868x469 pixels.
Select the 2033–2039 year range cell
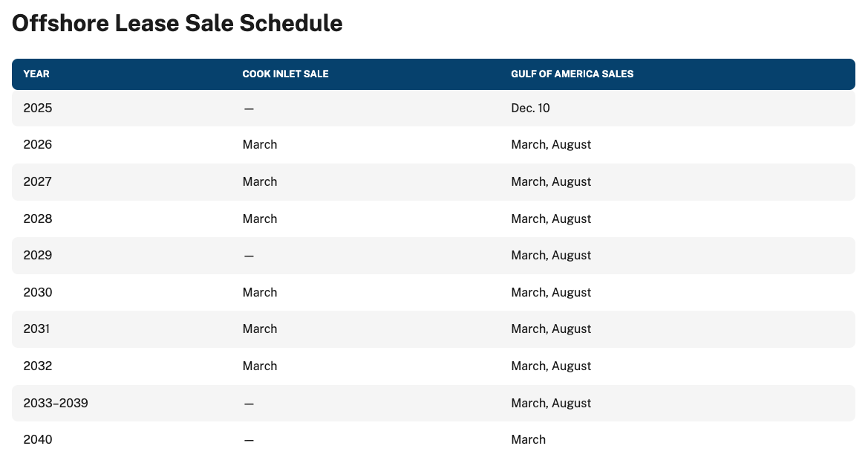[x=56, y=403]
